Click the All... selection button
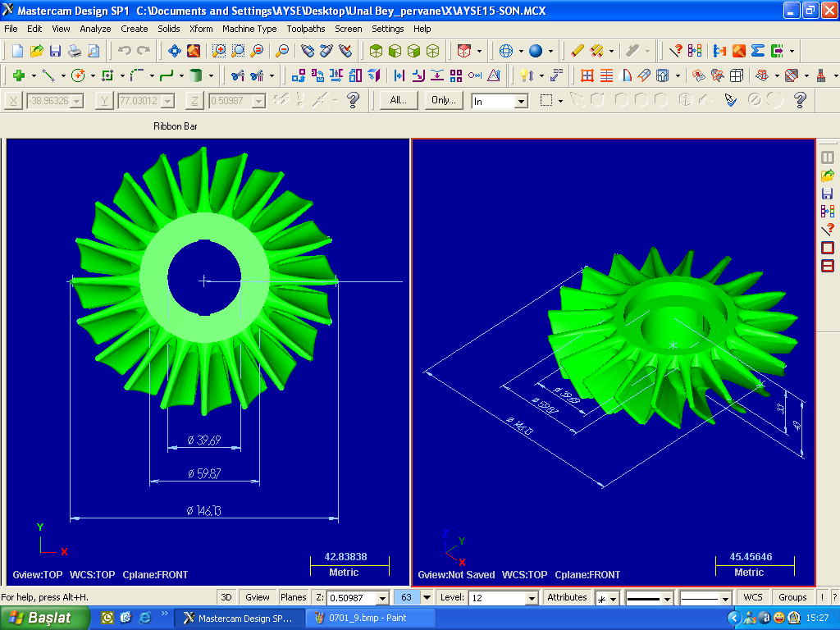The width and height of the screenshot is (840, 630). pyautogui.click(x=399, y=101)
